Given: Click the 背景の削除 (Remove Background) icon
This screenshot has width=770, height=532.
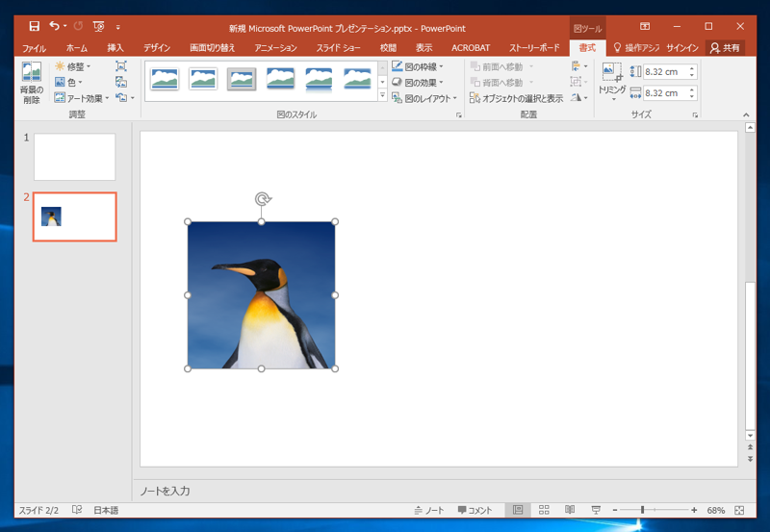Looking at the screenshot, I should tap(31, 83).
